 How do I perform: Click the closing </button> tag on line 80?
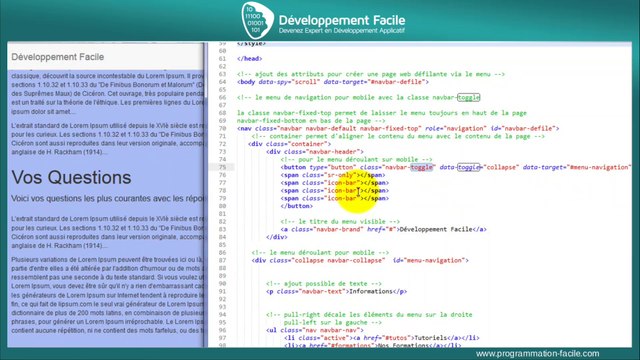[x=297, y=206]
